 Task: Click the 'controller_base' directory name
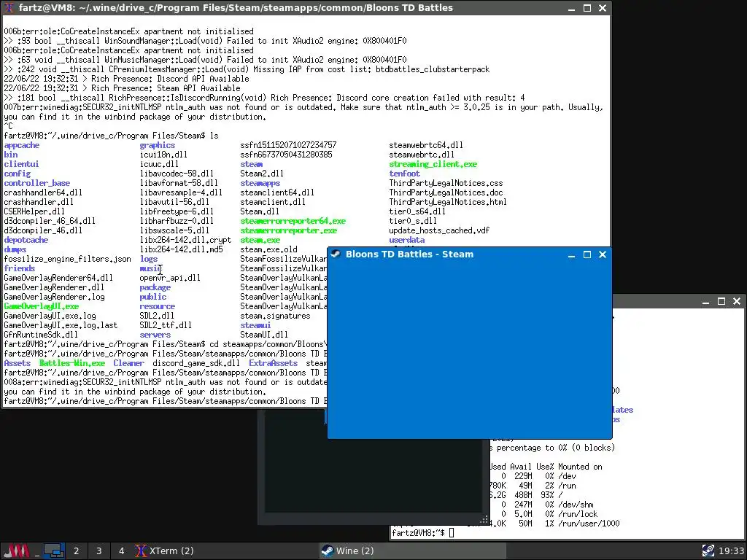pyautogui.click(x=37, y=183)
